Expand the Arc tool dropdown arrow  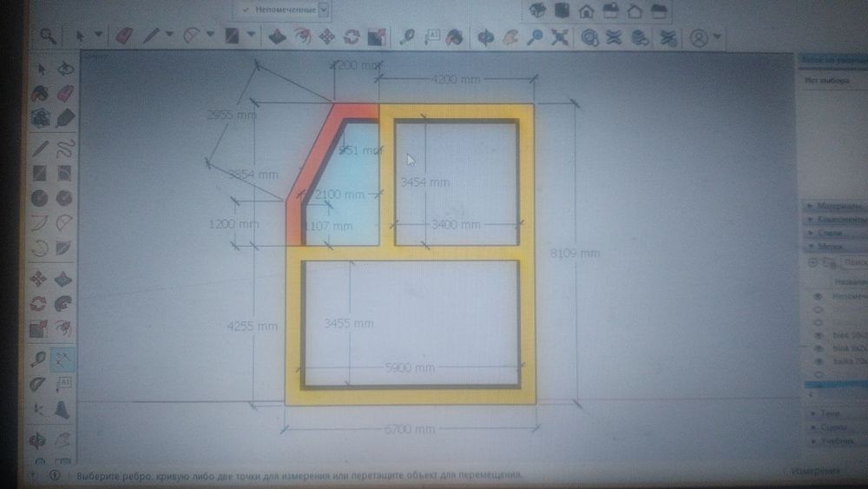coord(210,35)
